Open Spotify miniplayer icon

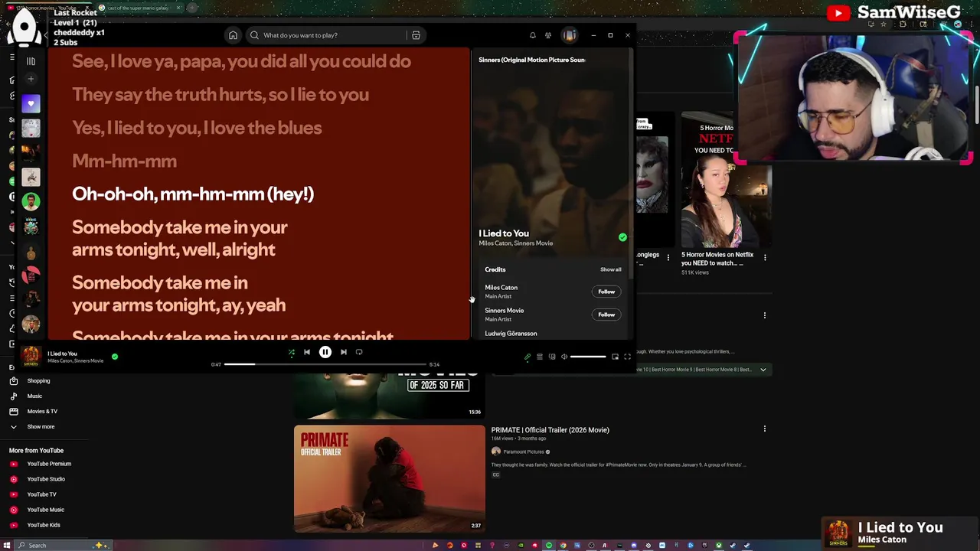(615, 357)
